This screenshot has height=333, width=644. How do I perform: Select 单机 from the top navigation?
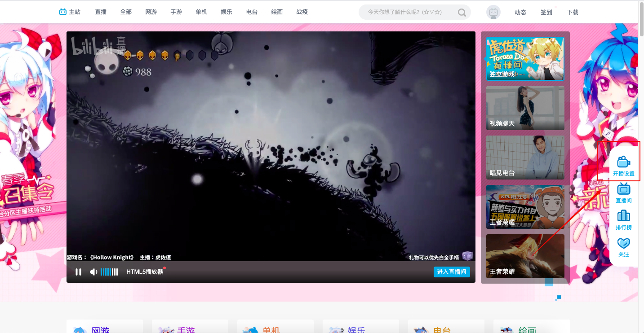pos(201,12)
